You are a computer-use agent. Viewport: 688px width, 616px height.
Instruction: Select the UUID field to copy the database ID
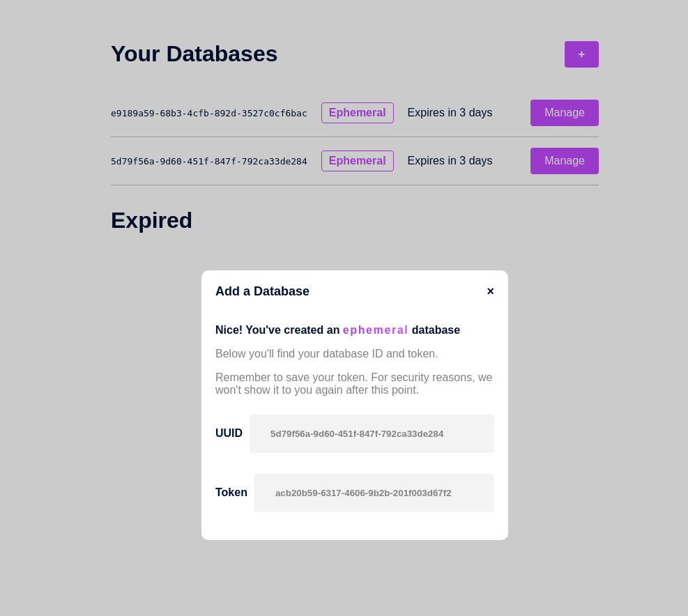coord(372,433)
